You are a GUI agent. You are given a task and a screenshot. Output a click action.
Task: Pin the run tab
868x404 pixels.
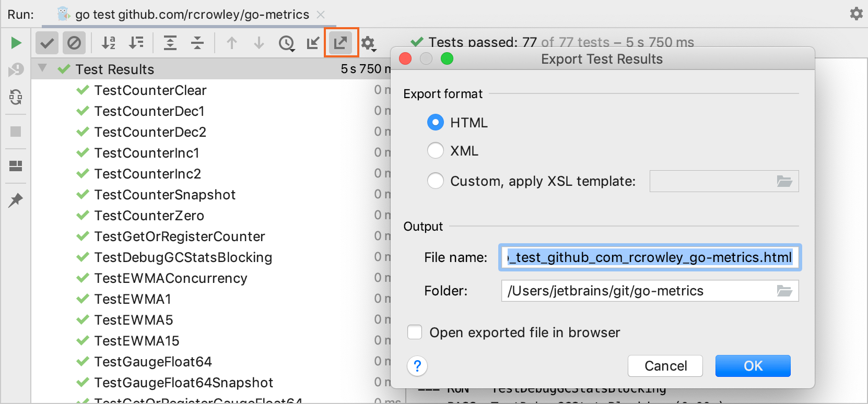point(16,200)
